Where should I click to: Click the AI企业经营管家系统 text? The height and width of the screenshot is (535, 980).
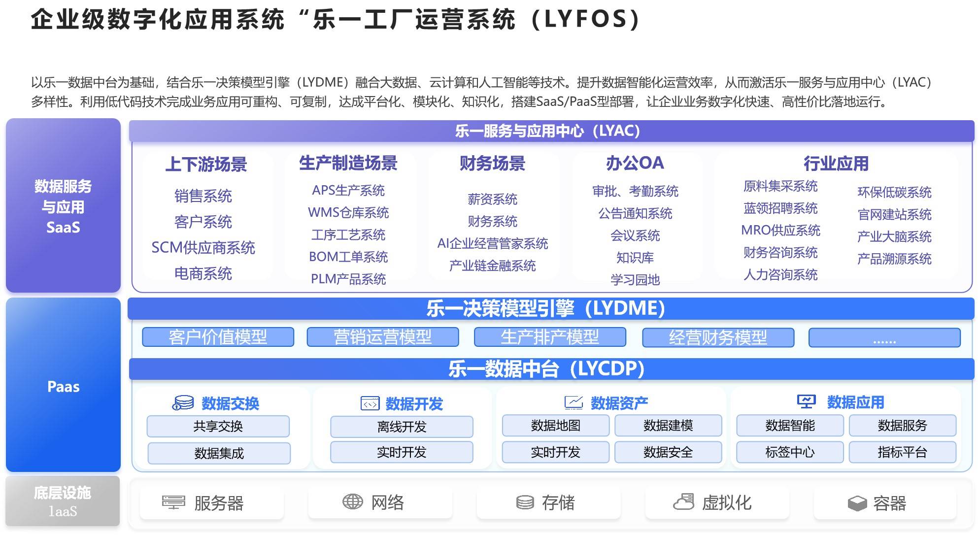[x=492, y=243]
